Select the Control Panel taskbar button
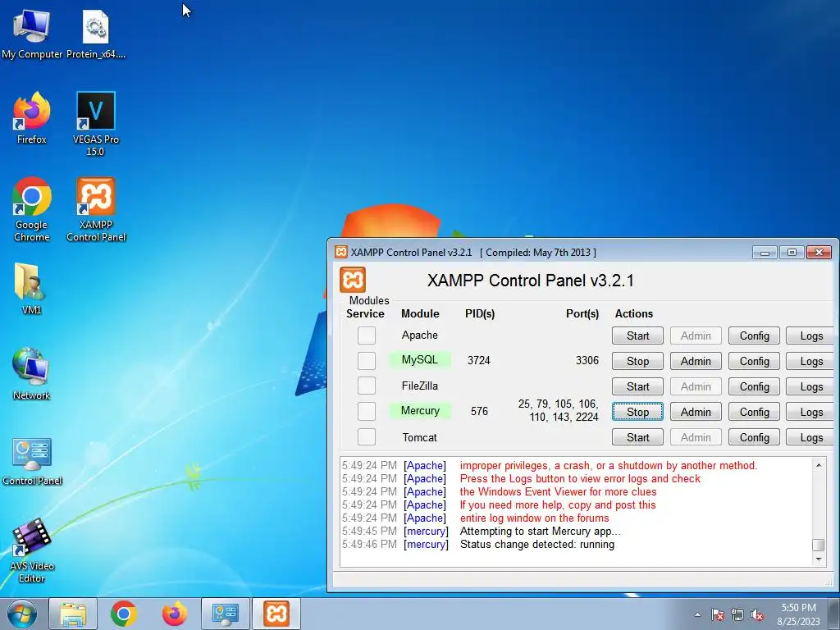The width and height of the screenshot is (840, 630). [226, 614]
